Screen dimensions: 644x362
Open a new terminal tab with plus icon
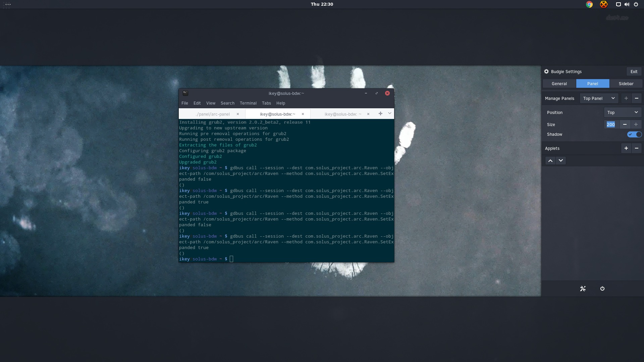pyautogui.click(x=380, y=114)
